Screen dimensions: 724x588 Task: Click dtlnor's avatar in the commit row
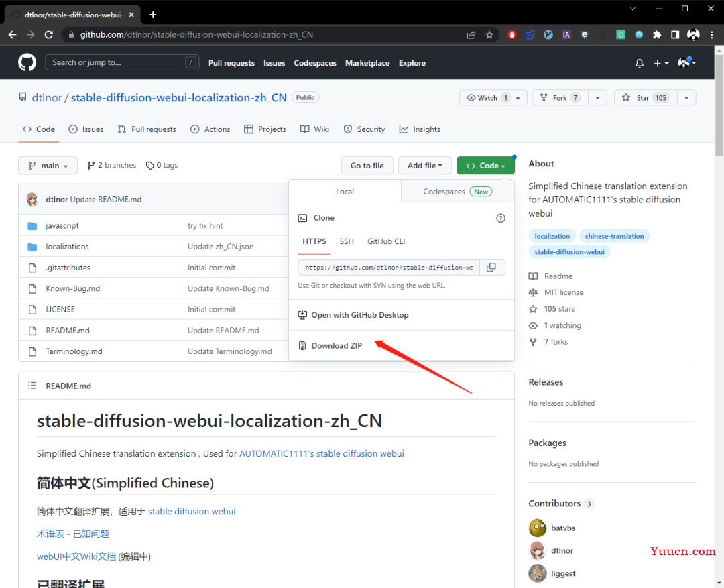[x=32, y=200]
